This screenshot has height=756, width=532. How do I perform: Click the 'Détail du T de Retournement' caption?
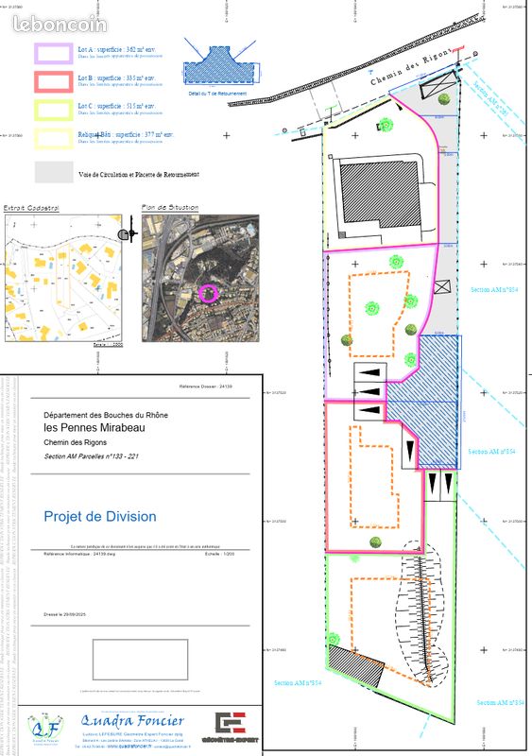(x=217, y=93)
